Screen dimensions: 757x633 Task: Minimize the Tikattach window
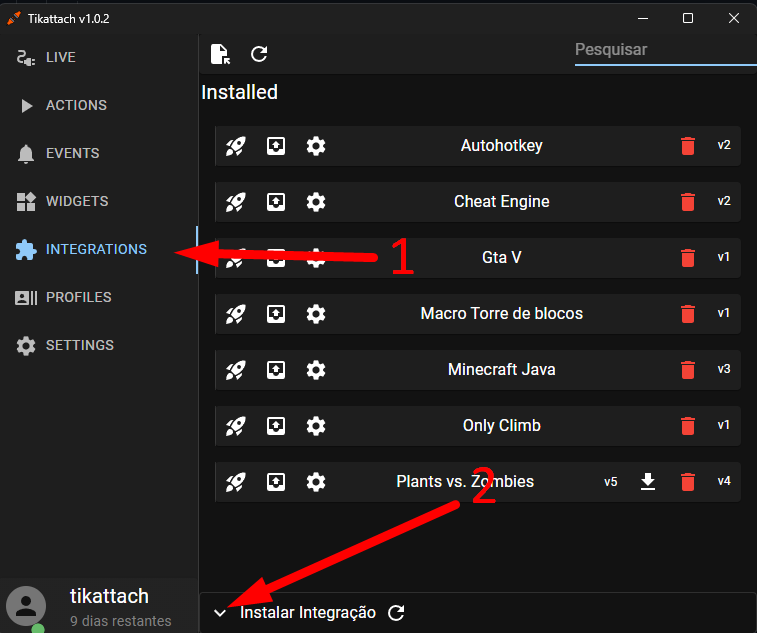[x=643, y=18]
